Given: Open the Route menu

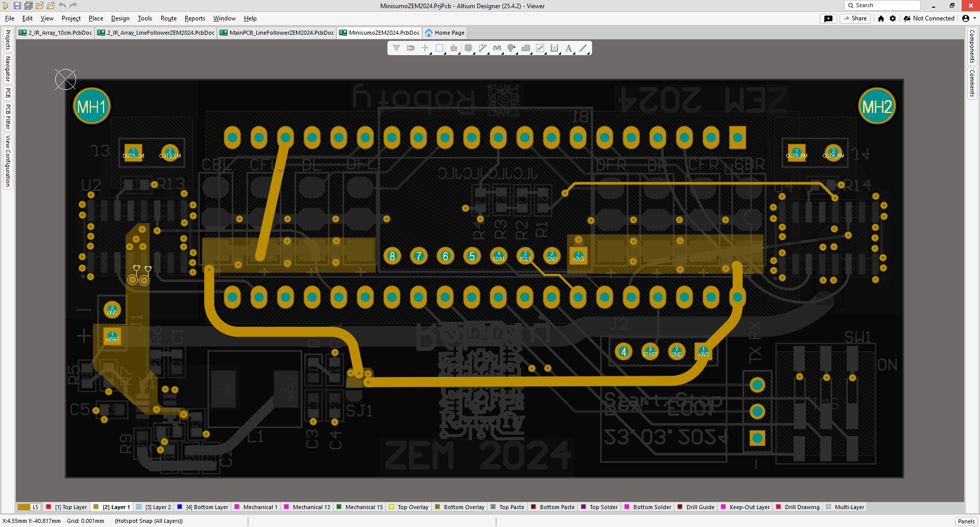Looking at the screenshot, I should [x=168, y=18].
